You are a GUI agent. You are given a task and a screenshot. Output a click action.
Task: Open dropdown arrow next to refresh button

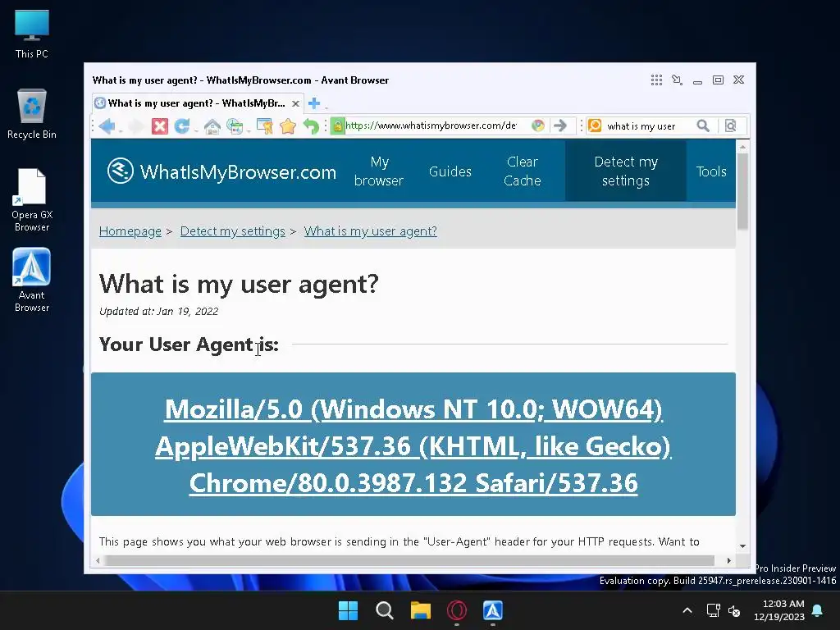[x=195, y=130]
